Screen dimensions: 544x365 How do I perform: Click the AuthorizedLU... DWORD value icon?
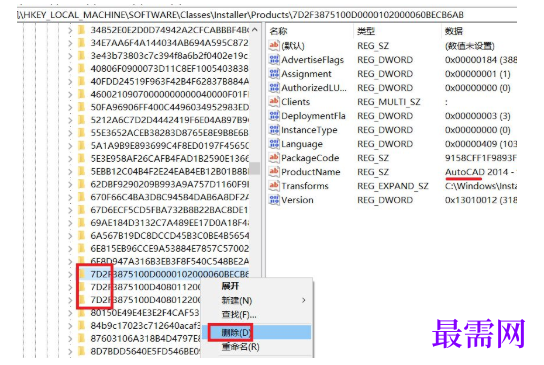274,87
